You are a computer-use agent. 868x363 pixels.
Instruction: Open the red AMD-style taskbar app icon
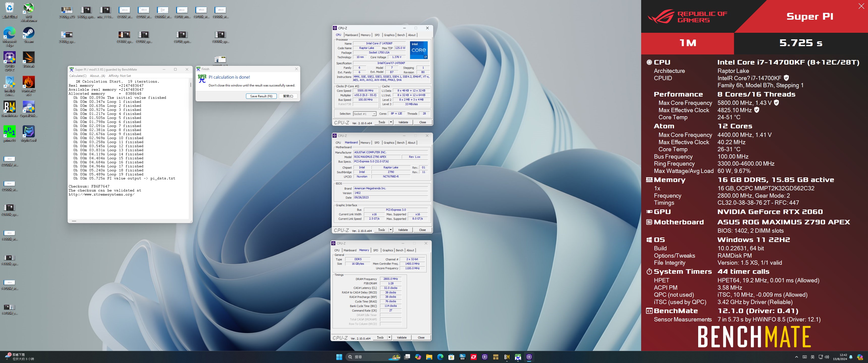coord(473,357)
